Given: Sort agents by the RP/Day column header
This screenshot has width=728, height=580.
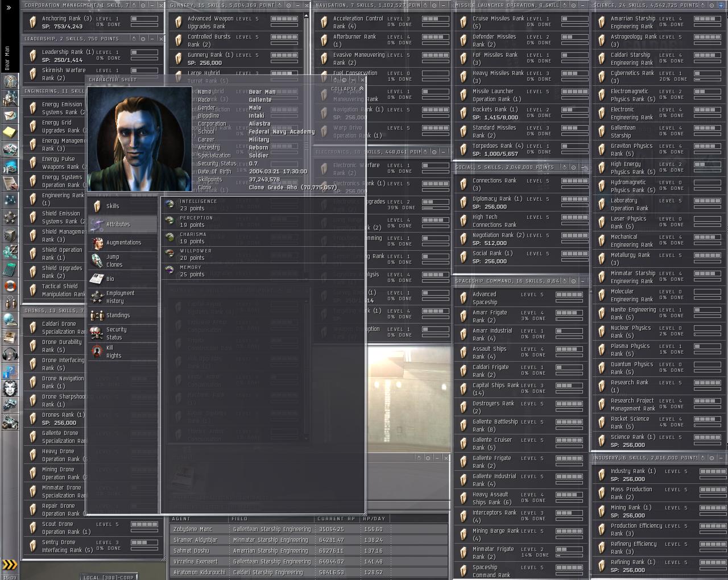Looking at the screenshot, I should tap(375, 519).
